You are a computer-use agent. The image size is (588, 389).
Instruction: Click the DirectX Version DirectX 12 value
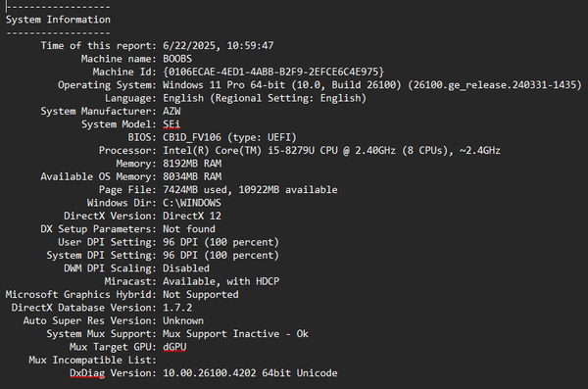[192, 217]
